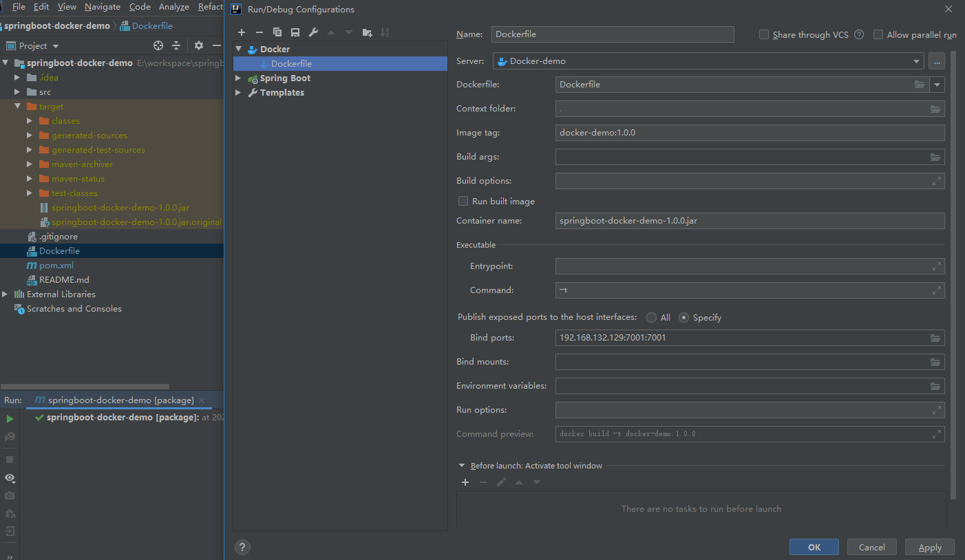Open wrench icon to edit templates
The height and width of the screenshot is (560, 965).
(x=313, y=32)
